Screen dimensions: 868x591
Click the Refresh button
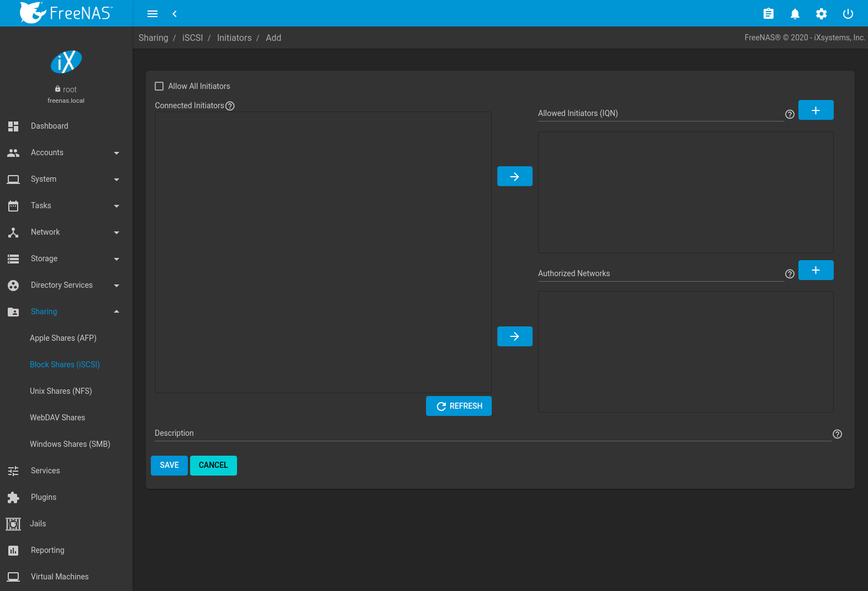(x=459, y=406)
